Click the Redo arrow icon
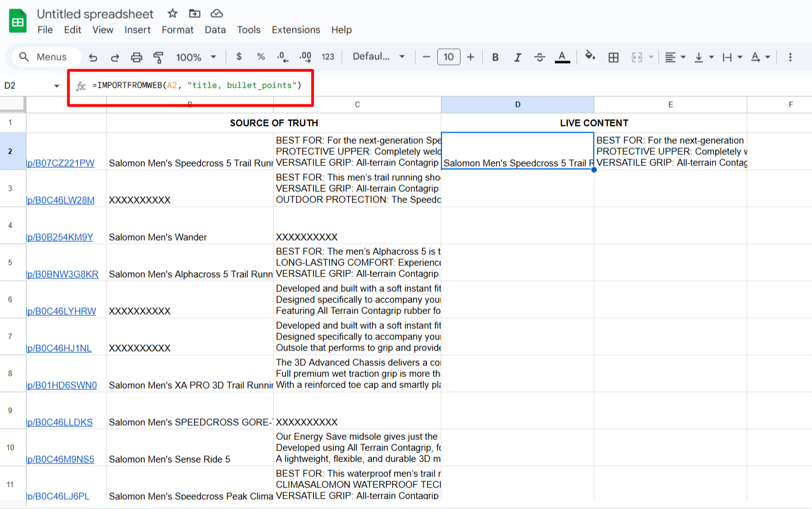 pyautogui.click(x=115, y=57)
